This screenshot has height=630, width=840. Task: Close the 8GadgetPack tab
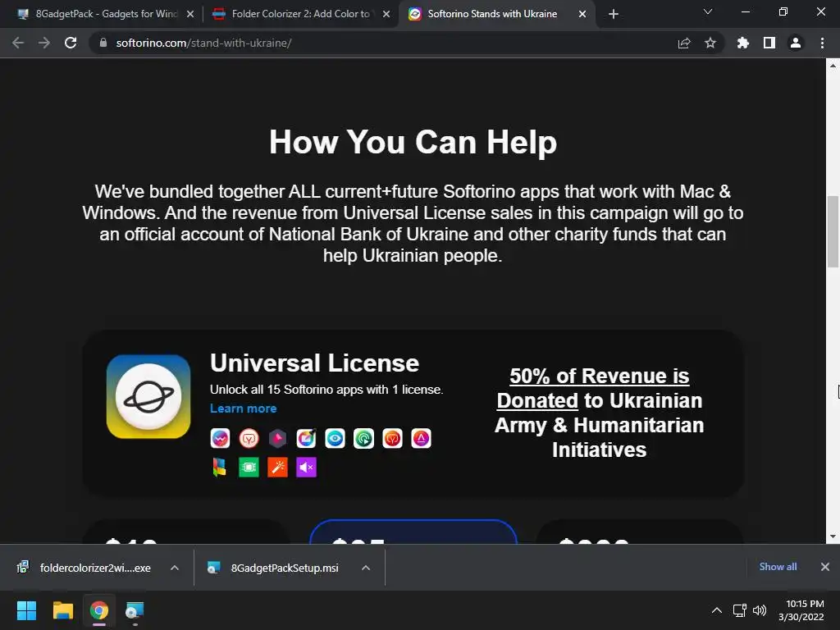(190, 14)
